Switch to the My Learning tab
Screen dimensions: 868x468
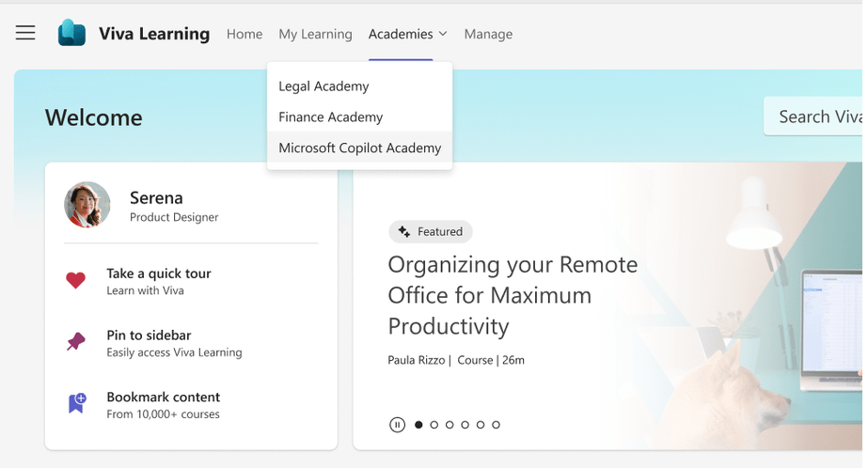[x=316, y=34]
